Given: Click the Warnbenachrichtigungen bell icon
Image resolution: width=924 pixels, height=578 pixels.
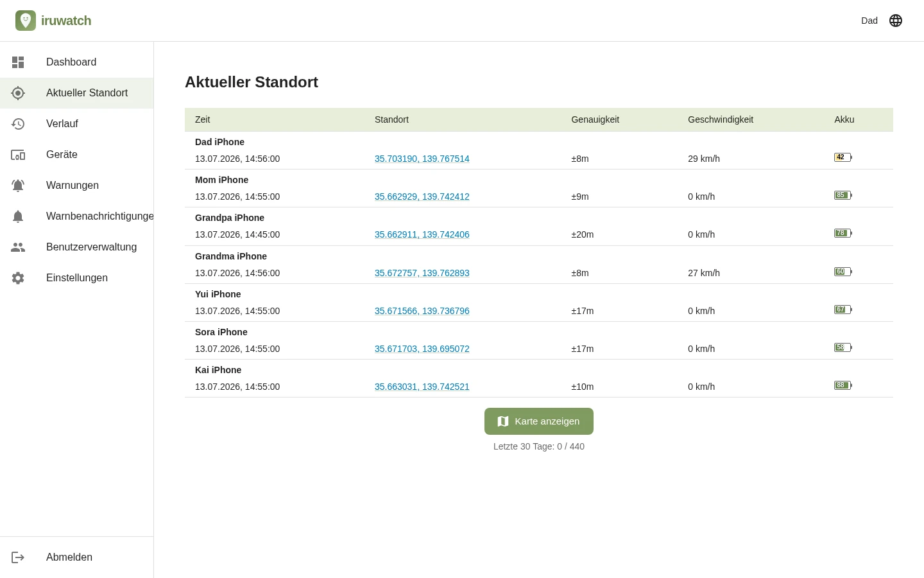Looking at the screenshot, I should click(x=18, y=216).
